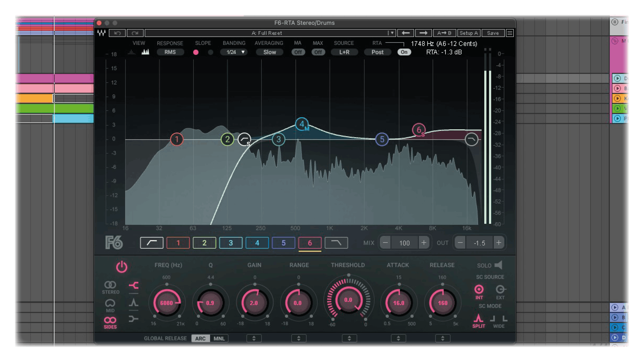Click the range global stepper arrows
This screenshot has height=362, width=644.
pos(299,338)
